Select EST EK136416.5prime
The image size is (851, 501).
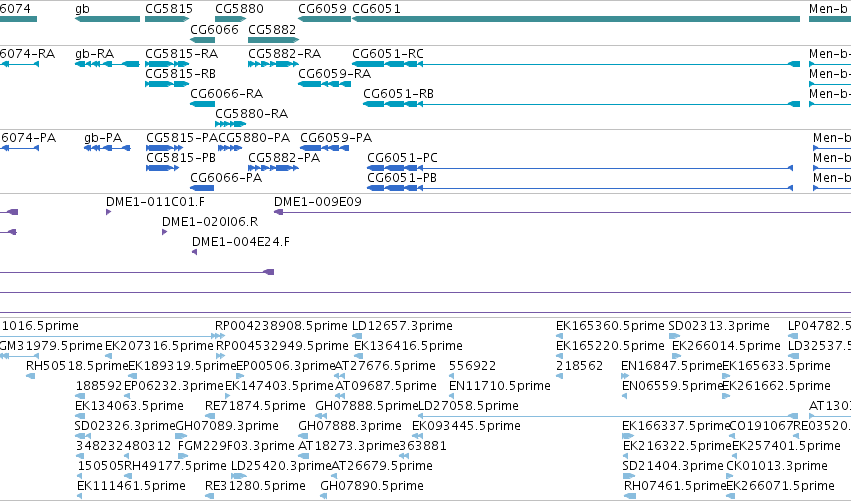408,346
